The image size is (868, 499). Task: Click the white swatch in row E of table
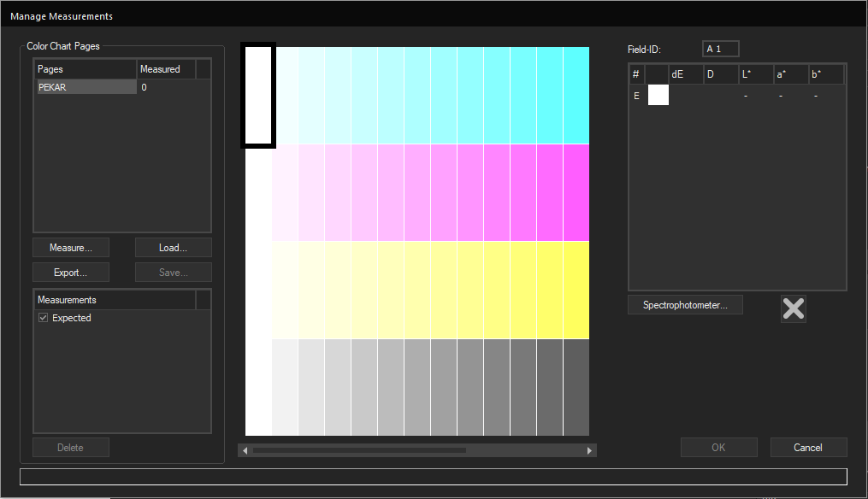(x=658, y=95)
